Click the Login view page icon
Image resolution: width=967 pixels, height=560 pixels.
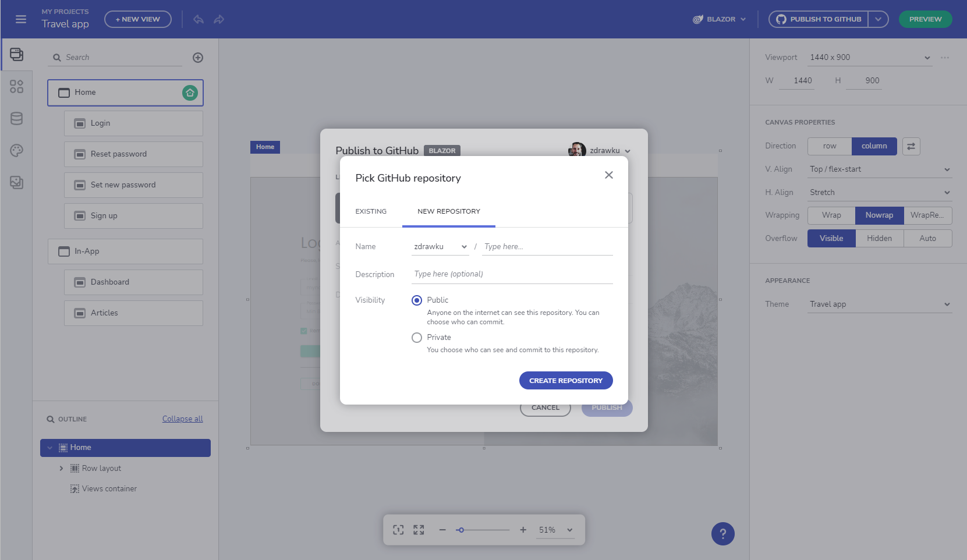(x=80, y=123)
